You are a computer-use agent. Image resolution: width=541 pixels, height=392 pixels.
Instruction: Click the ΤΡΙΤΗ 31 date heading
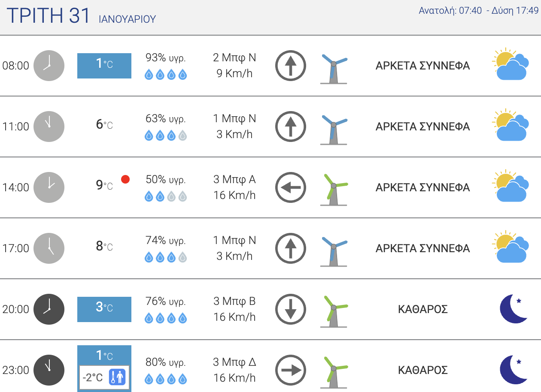pos(49,15)
